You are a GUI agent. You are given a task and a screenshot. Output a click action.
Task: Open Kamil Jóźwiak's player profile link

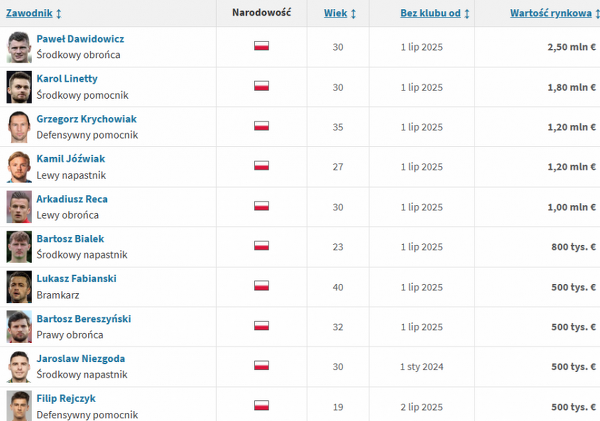click(x=70, y=159)
